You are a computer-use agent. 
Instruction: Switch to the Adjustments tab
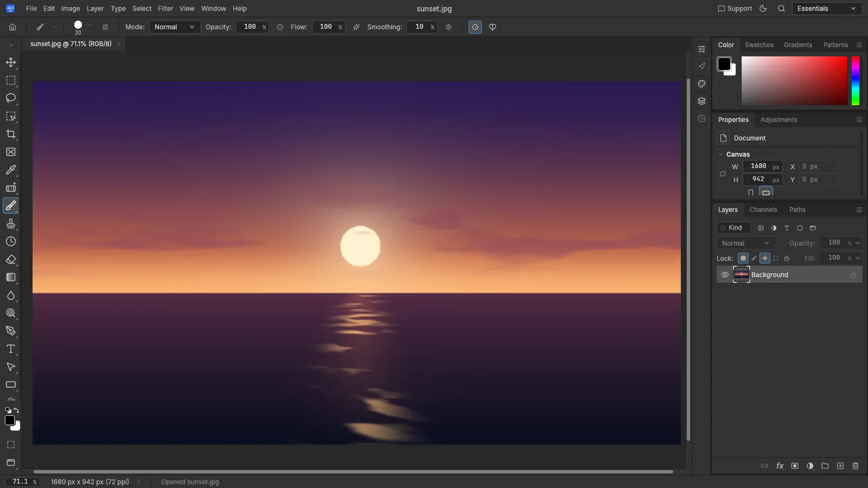point(778,120)
